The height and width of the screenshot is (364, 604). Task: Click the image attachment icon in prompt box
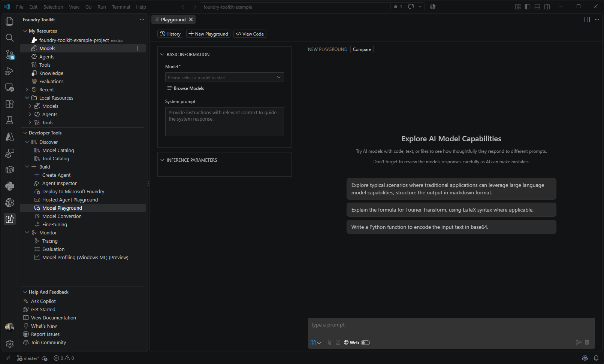(x=338, y=342)
